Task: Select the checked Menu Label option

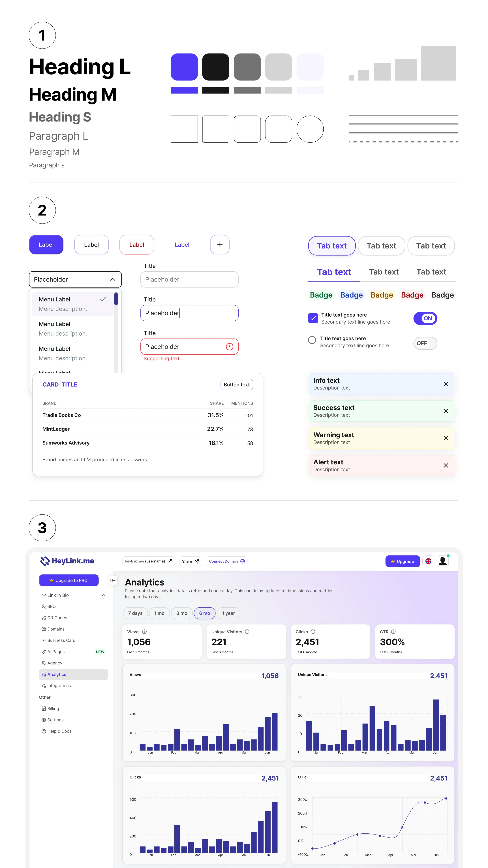Action: click(73, 304)
